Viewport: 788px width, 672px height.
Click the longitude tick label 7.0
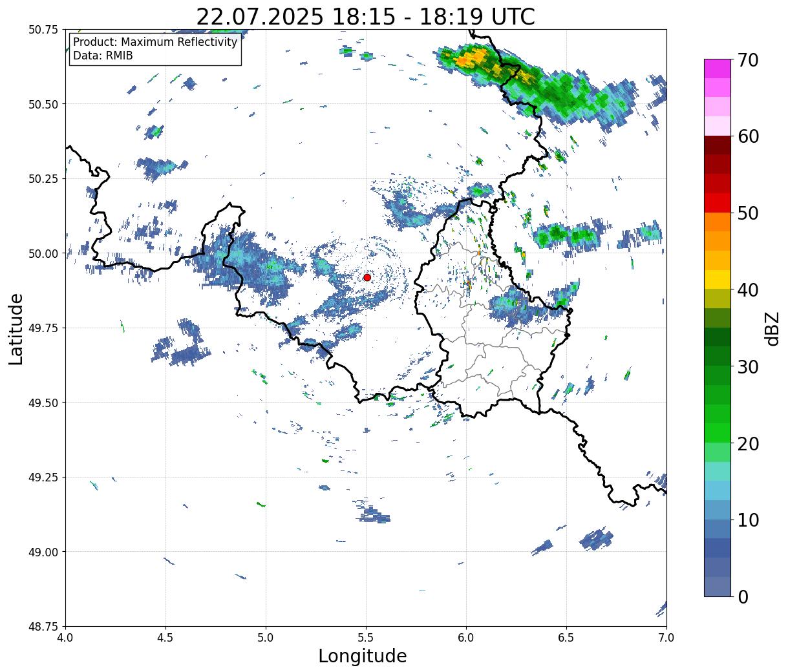coord(666,638)
